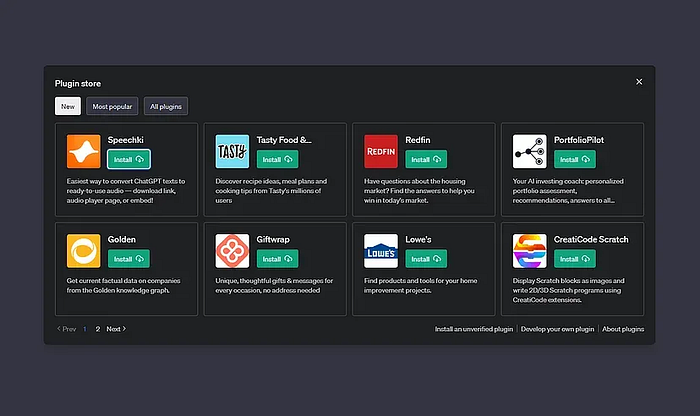700x416 pixels.
Task: Click the CreatiCode Scratch colorful icon
Action: click(529, 251)
